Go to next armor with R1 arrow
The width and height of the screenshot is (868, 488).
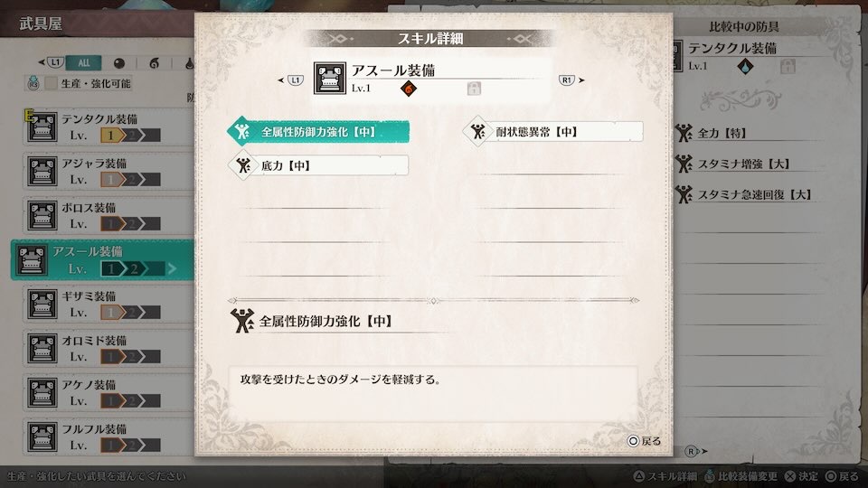(571, 80)
